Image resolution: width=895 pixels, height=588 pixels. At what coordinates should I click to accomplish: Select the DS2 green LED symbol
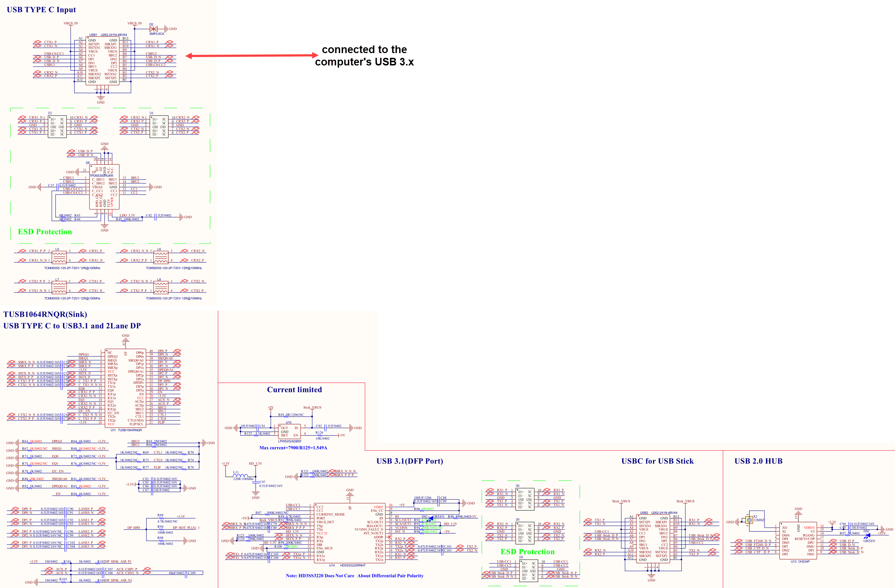pos(867,535)
